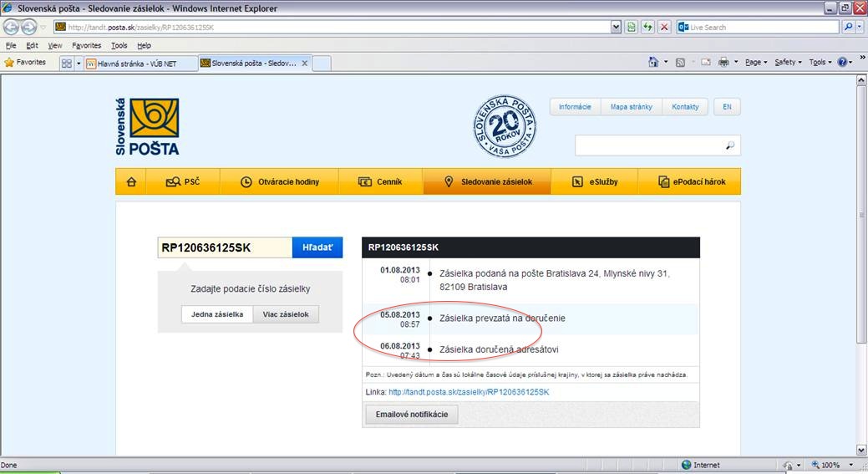Viewport: 868px width, 474px height.
Task: Click the home icon in yellow navigation bar
Action: coord(131,181)
